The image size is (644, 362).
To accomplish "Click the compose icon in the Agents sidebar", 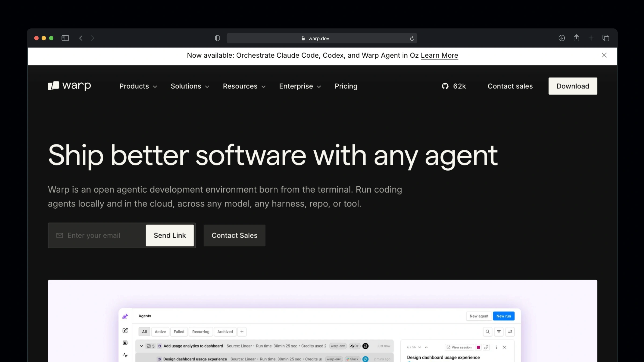I will coord(125,330).
